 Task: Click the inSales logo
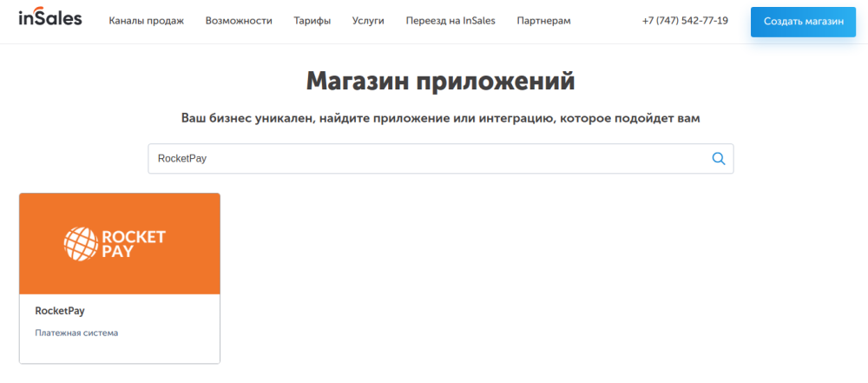49,17
